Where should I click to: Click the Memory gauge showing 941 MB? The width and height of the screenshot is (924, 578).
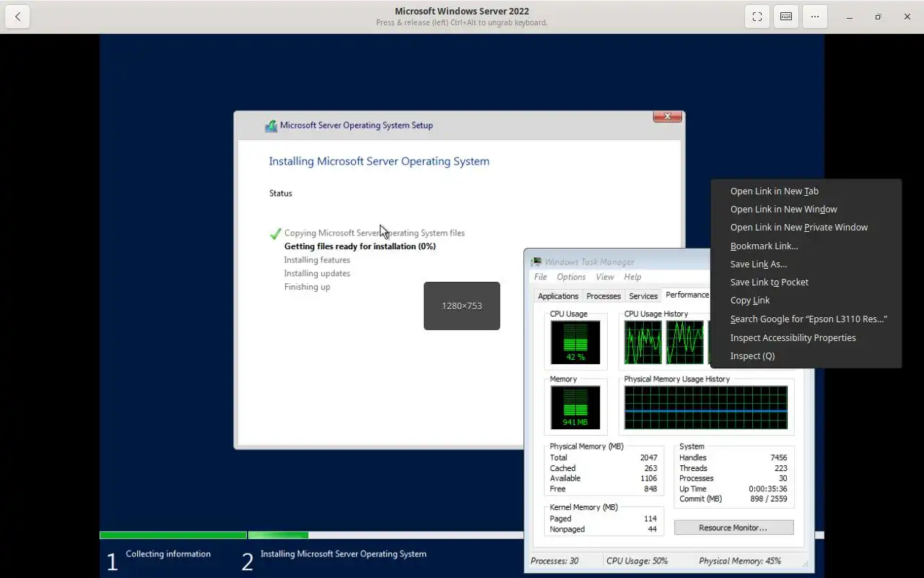575,407
